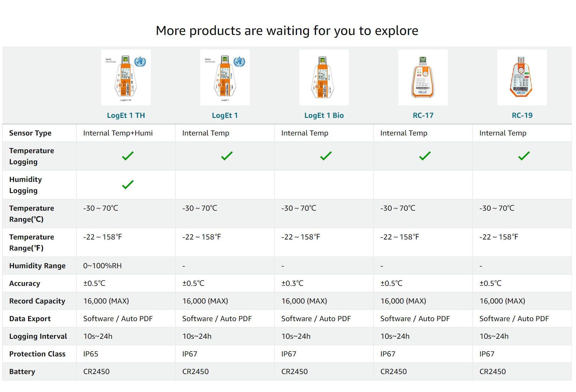Click Humidity Logging checkmark for LogEt 1 TH
This screenshot has height=392, width=576.
pos(128,185)
